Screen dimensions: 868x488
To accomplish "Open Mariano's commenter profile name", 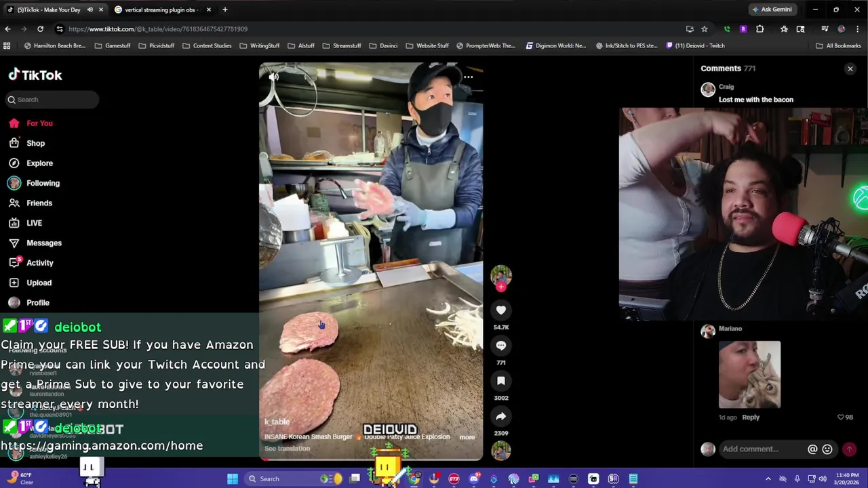I will pos(730,329).
